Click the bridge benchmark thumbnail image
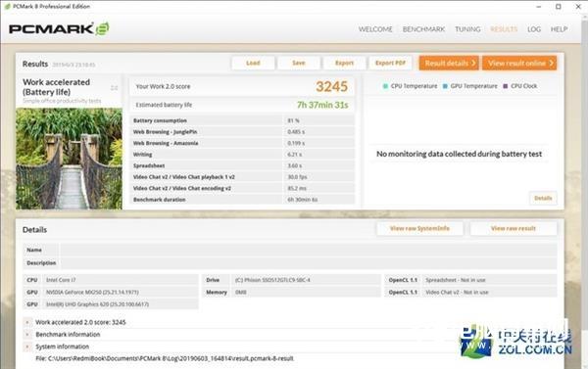The width and height of the screenshot is (588, 369). 69,159
